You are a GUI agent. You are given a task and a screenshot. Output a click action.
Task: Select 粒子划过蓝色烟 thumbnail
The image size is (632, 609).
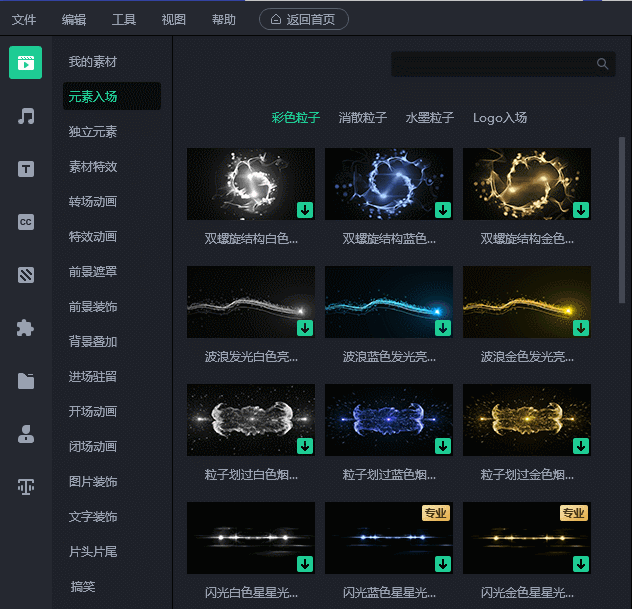point(389,420)
